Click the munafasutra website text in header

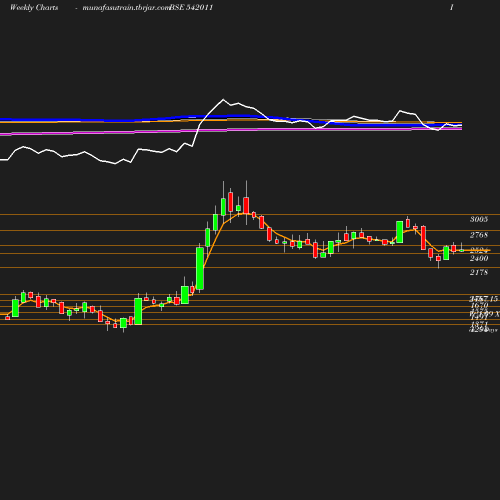click(126, 8)
